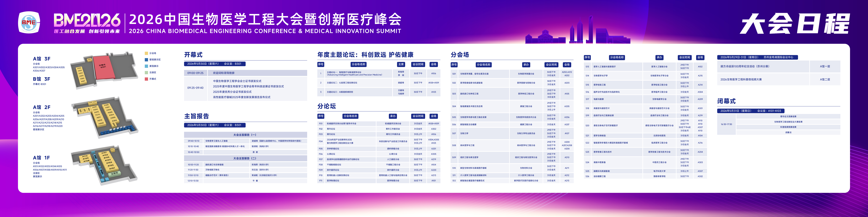Click the 2026年5月31日 A101-A103 date badge
The width and height of the screenshot is (868, 217).
tap(751, 111)
